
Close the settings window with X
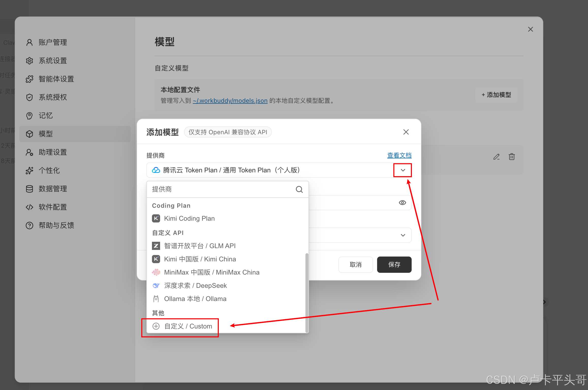point(530,29)
